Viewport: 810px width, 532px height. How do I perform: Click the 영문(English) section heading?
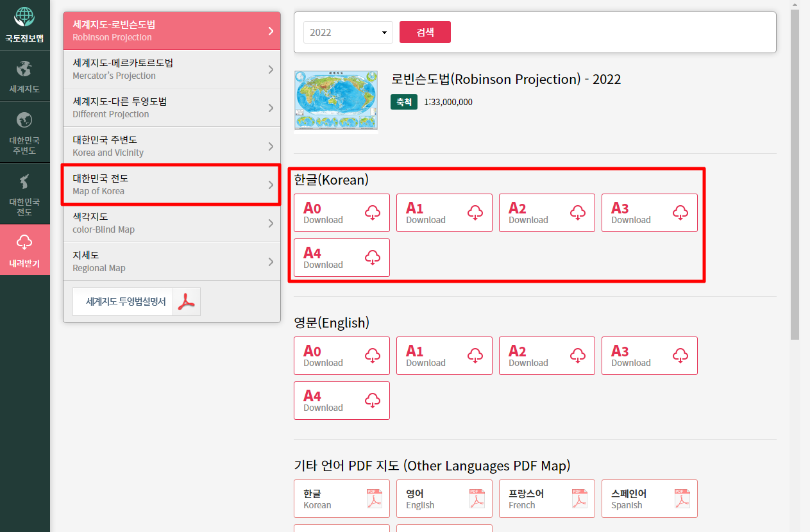pyautogui.click(x=332, y=323)
